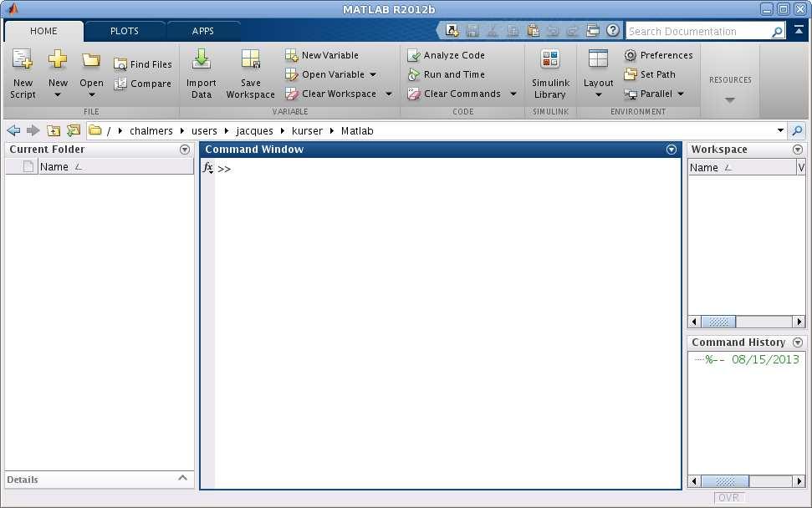Open the New dropdown arrow
This screenshot has height=508, width=812.
click(x=58, y=94)
